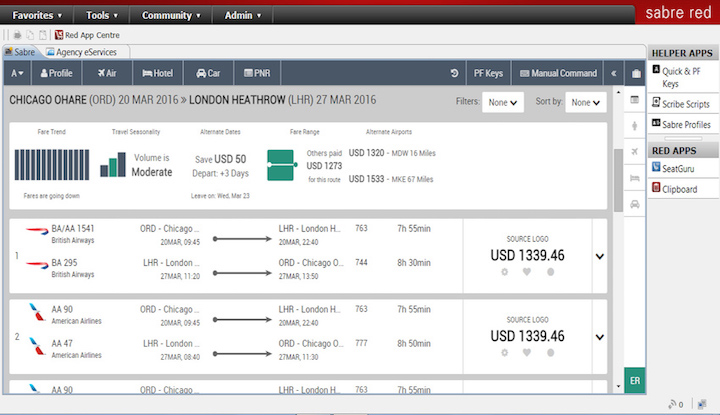Open the Hotel search section

(158, 73)
